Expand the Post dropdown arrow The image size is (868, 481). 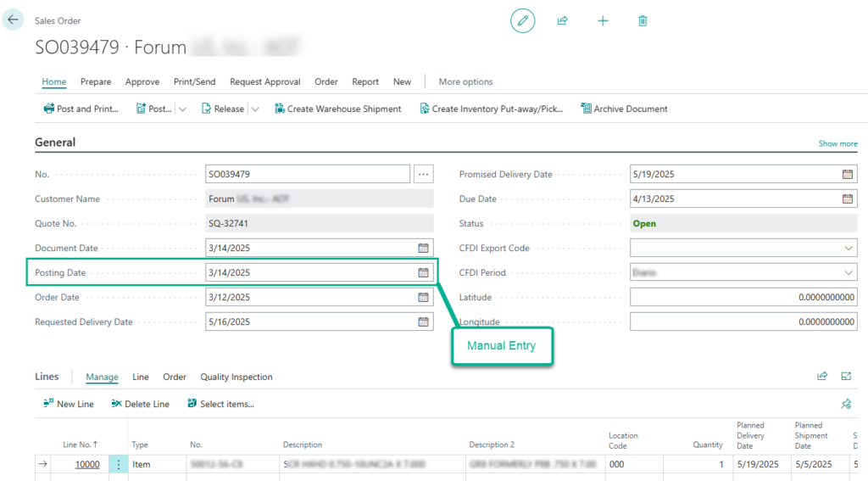pos(183,109)
